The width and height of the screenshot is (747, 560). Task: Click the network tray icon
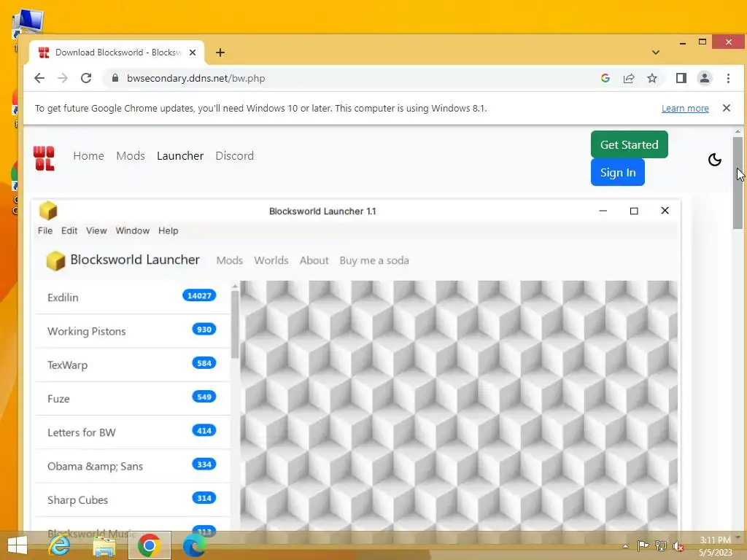click(x=661, y=546)
